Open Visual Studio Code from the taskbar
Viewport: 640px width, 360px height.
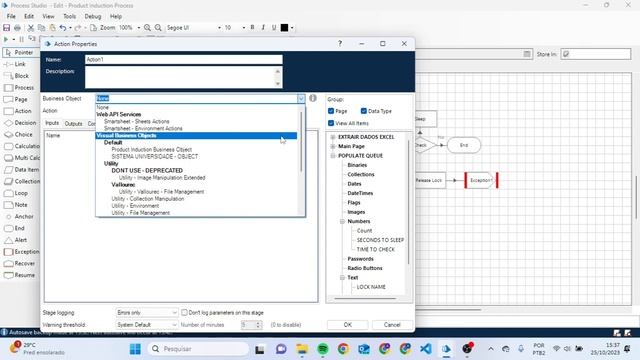point(425,349)
